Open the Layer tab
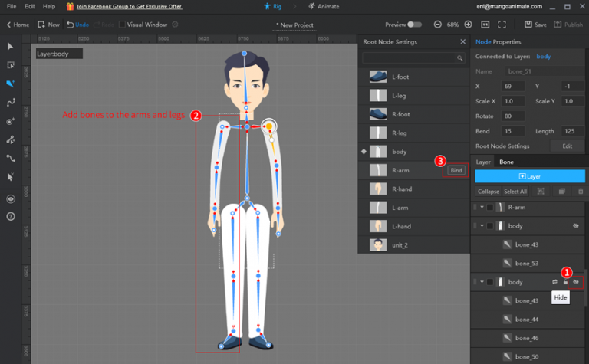This screenshot has width=589, height=364. click(483, 162)
